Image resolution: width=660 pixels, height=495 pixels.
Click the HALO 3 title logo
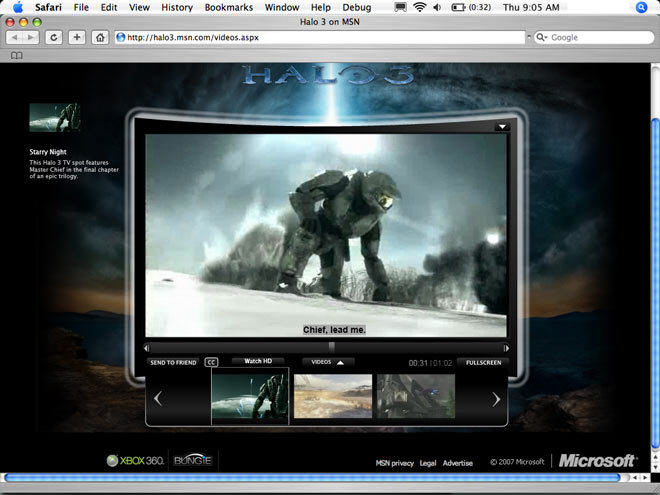(x=328, y=76)
